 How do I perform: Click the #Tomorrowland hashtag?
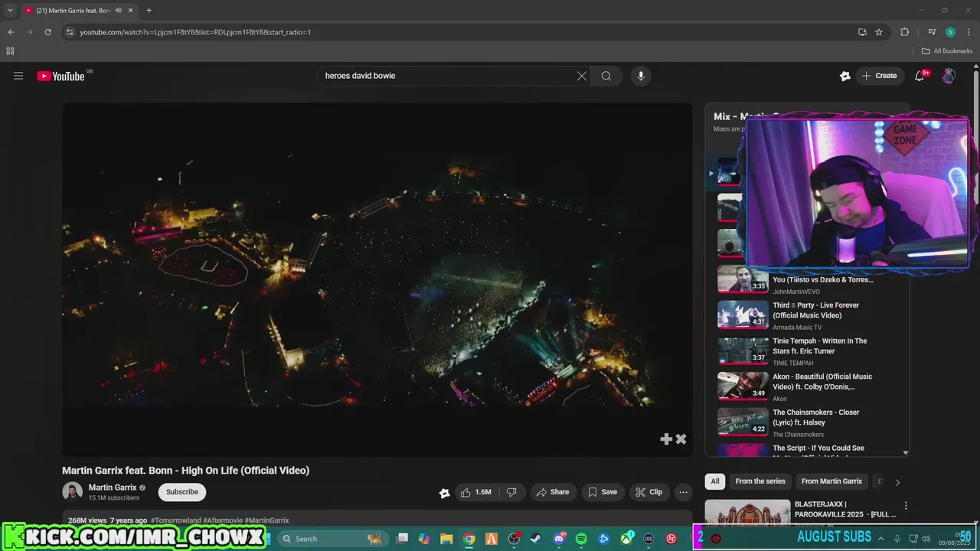[x=175, y=520]
